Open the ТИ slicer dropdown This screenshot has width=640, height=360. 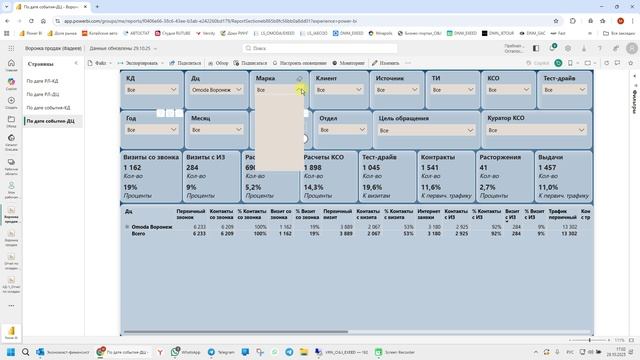[x=453, y=90]
